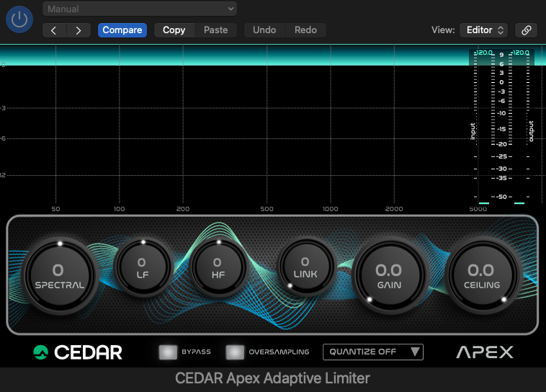Copy the plugin settings
This screenshot has width=546, height=392.
pos(174,30)
